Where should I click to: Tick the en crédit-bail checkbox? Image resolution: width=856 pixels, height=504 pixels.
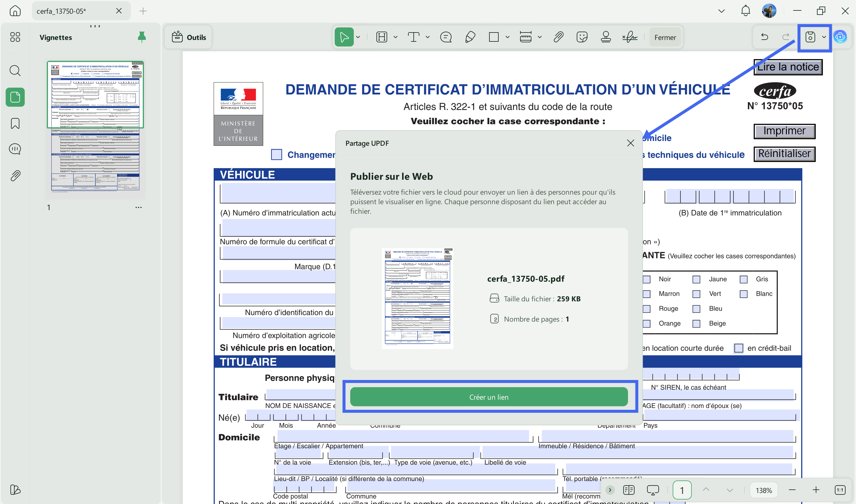point(739,348)
